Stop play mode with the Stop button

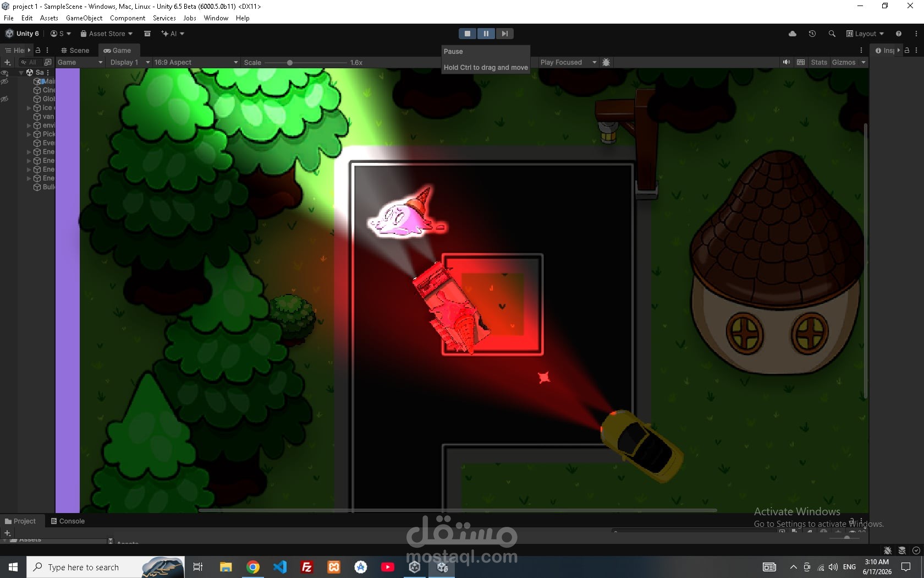coord(468,34)
